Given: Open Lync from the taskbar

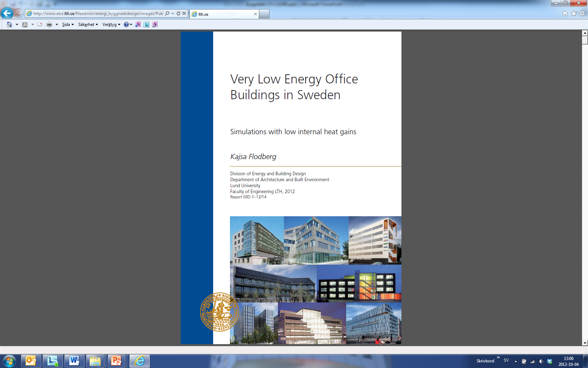Looking at the screenshot, I should tap(53, 361).
